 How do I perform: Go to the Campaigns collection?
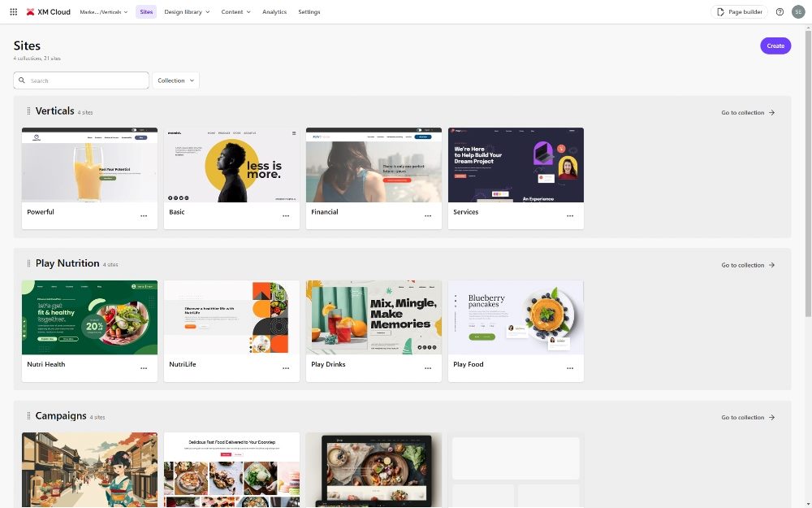coord(748,417)
